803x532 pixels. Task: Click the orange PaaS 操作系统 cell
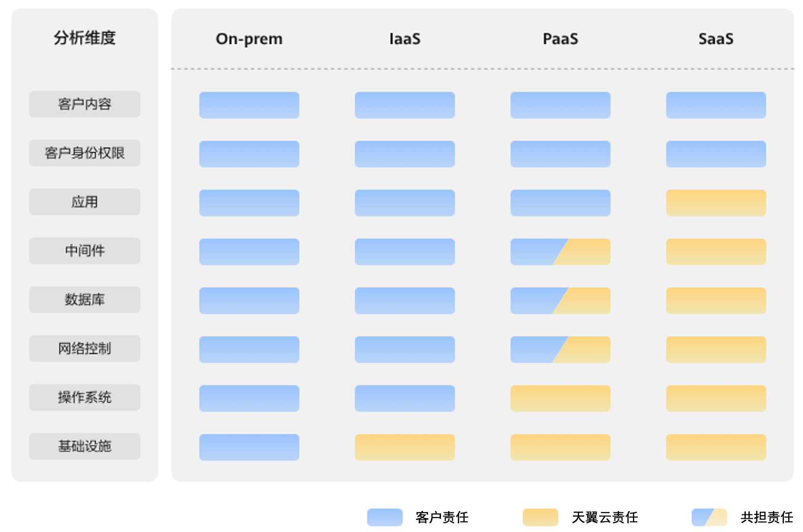[561, 398]
